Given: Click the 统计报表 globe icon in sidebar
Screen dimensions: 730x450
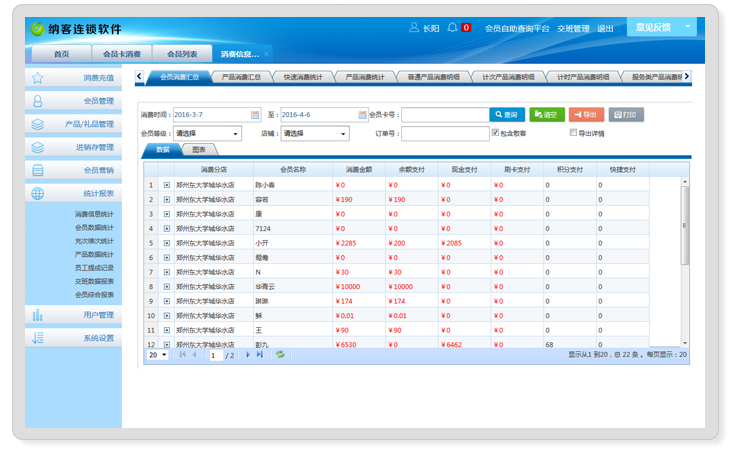Looking at the screenshot, I should coord(38,194).
